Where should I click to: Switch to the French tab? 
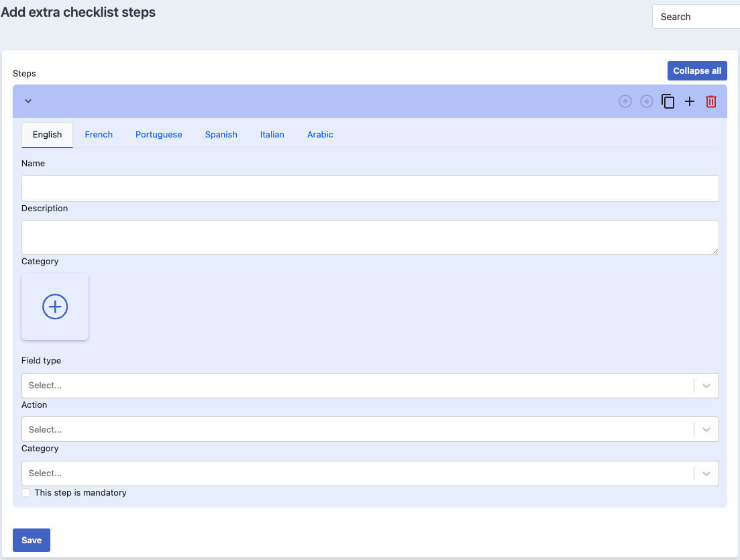[x=99, y=135]
